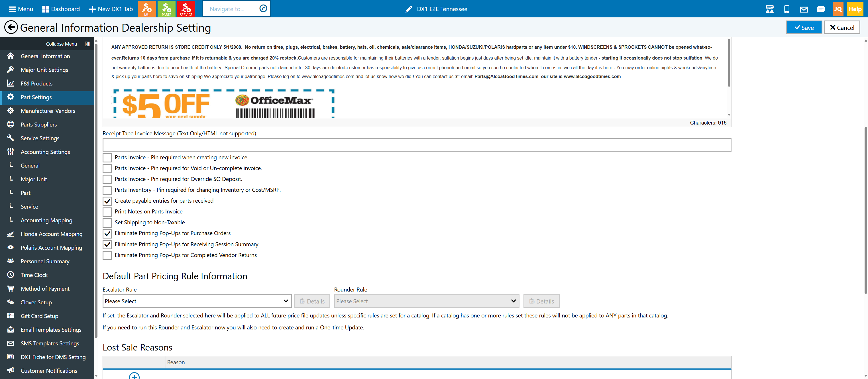Click the JQ user avatar

point(838,9)
